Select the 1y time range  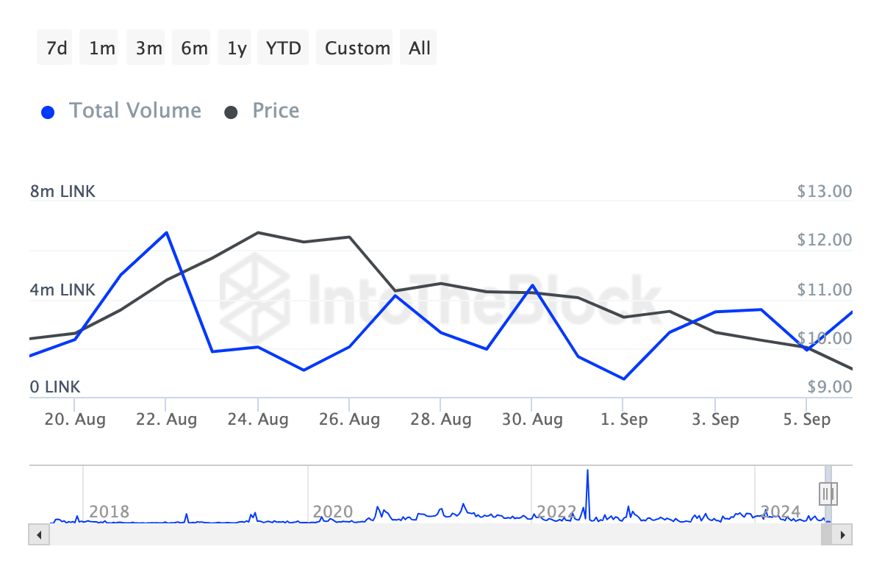(237, 48)
